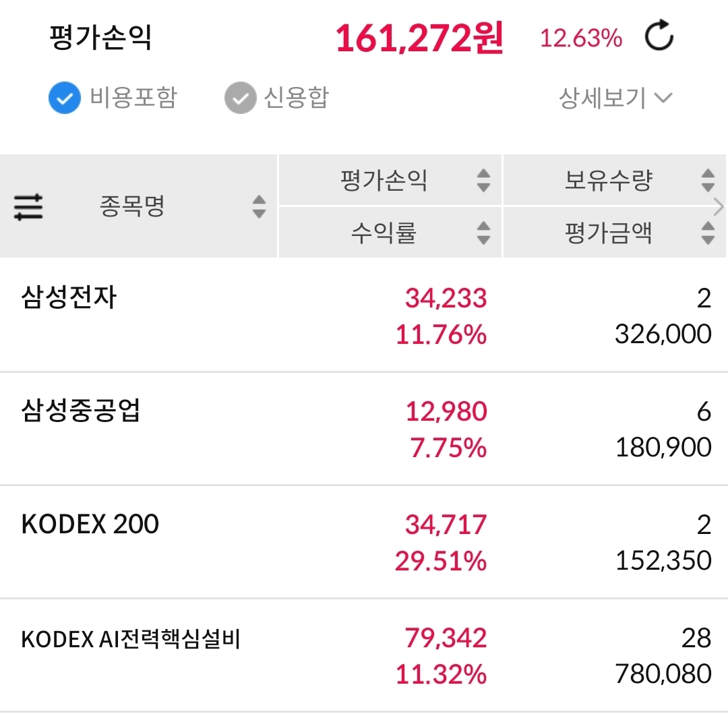Toggle the 비용포함 checkbox
The height and width of the screenshot is (714, 728).
(x=65, y=98)
